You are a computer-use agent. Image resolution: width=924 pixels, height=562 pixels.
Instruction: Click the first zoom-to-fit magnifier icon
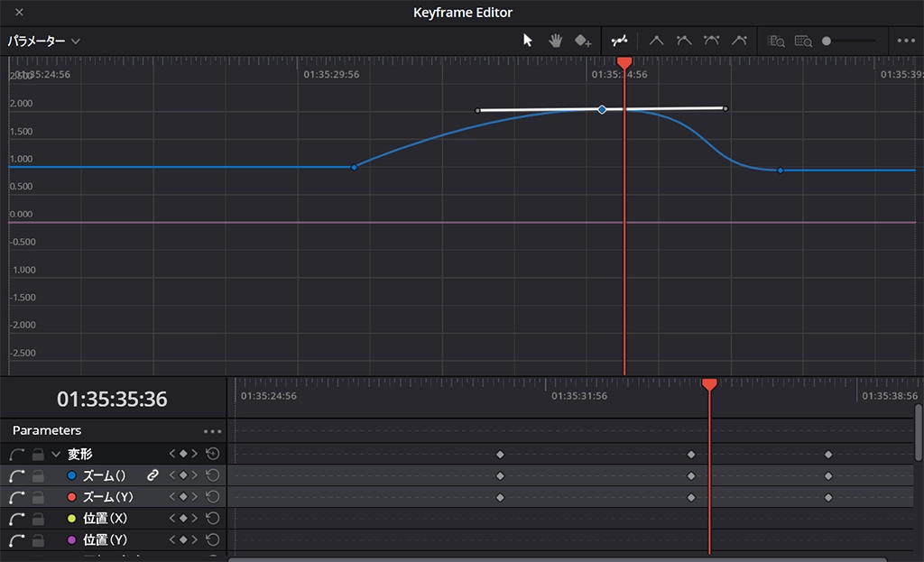tap(775, 41)
